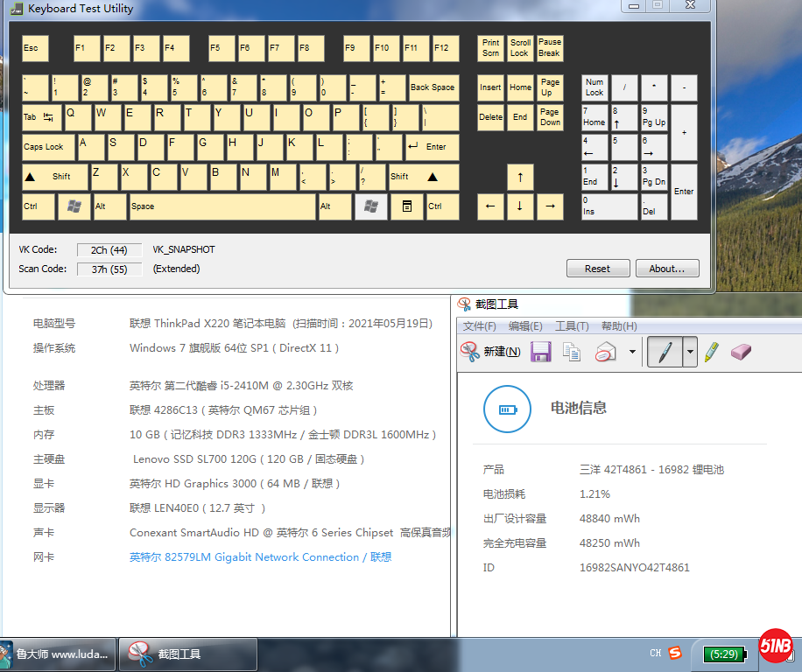Click the About... button

click(667, 269)
